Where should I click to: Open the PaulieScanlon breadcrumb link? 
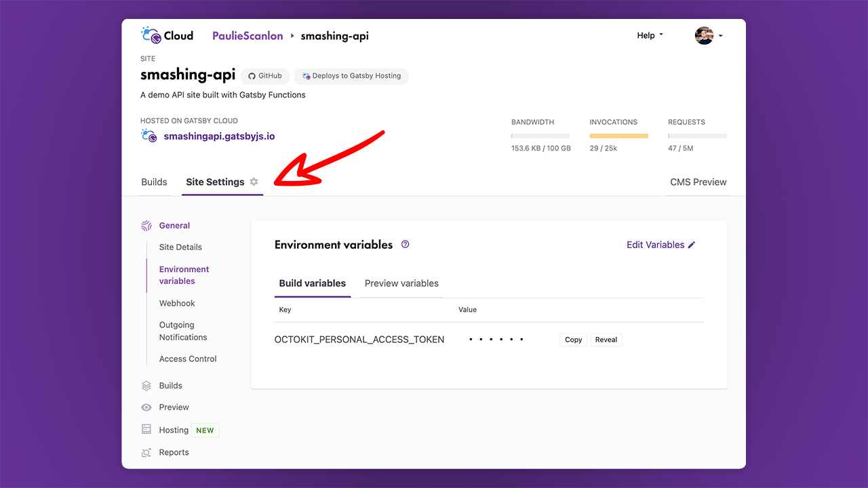pyautogui.click(x=247, y=35)
